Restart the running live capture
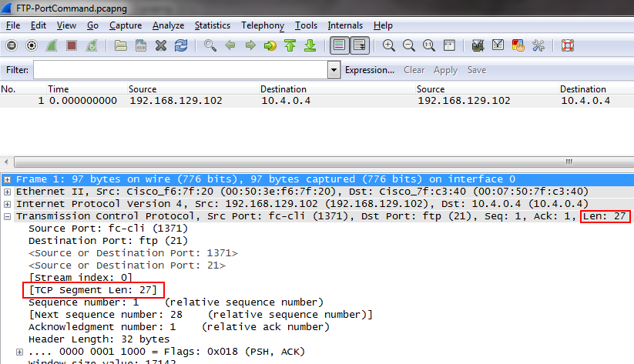This screenshot has height=364, width=634. [92, 45]
